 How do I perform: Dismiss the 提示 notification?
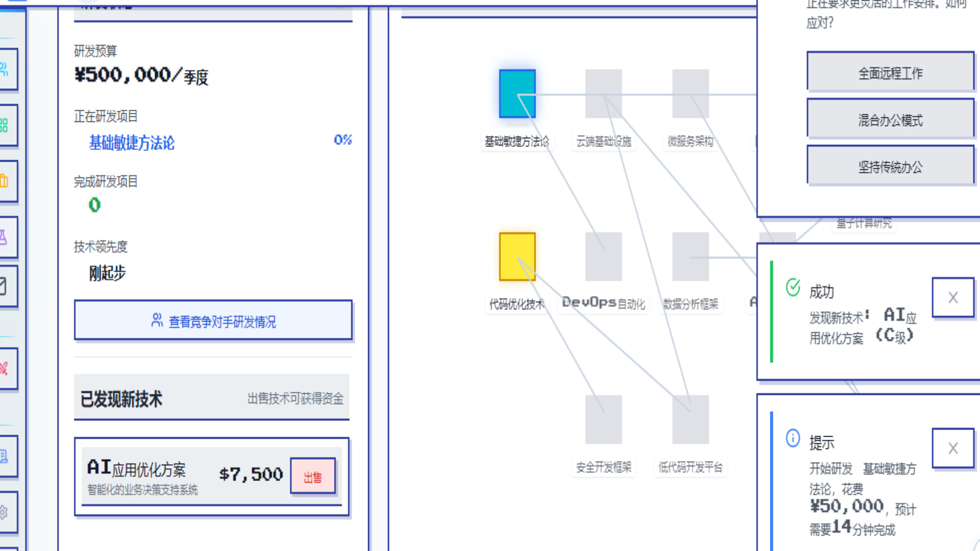click(953, 448)
